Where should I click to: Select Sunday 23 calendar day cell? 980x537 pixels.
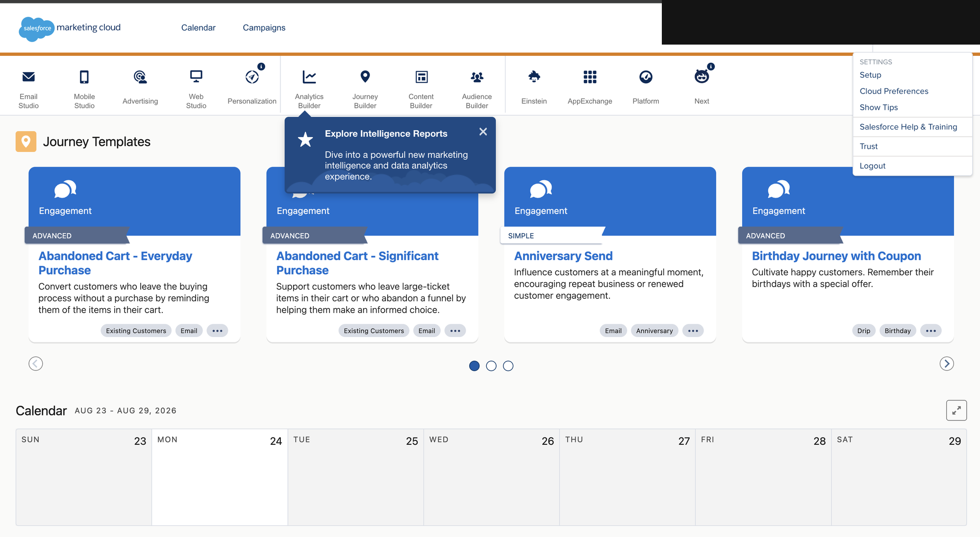point(84,477)
